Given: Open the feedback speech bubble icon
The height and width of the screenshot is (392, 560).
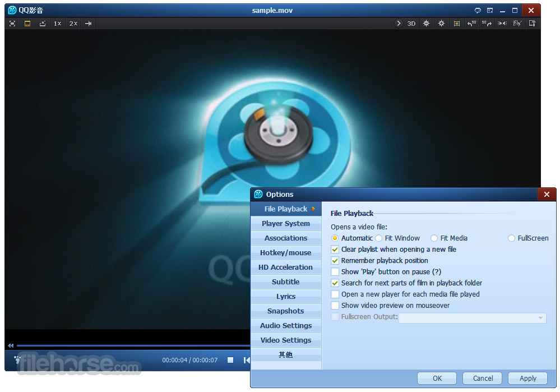Looking at the screenshot, I should pos(478,10).
